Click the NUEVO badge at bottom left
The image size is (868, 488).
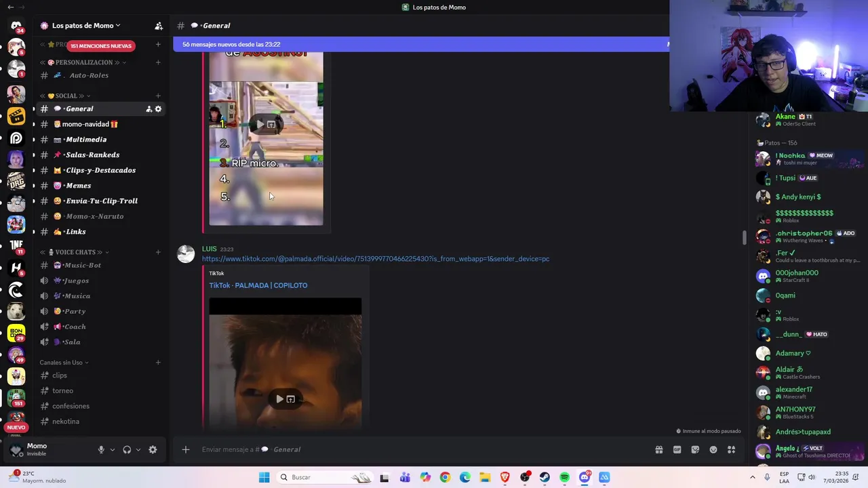[x=16, y=428]
